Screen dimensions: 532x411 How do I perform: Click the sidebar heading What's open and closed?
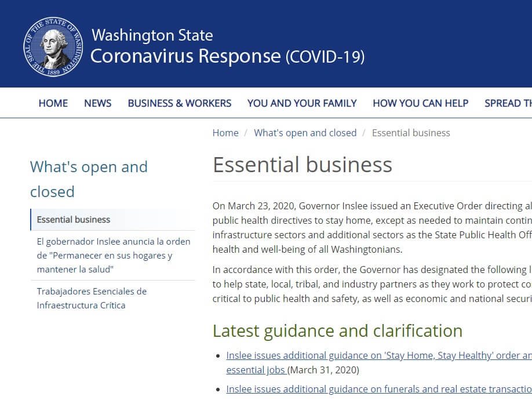pyautogui.click(x=89, y=179)
